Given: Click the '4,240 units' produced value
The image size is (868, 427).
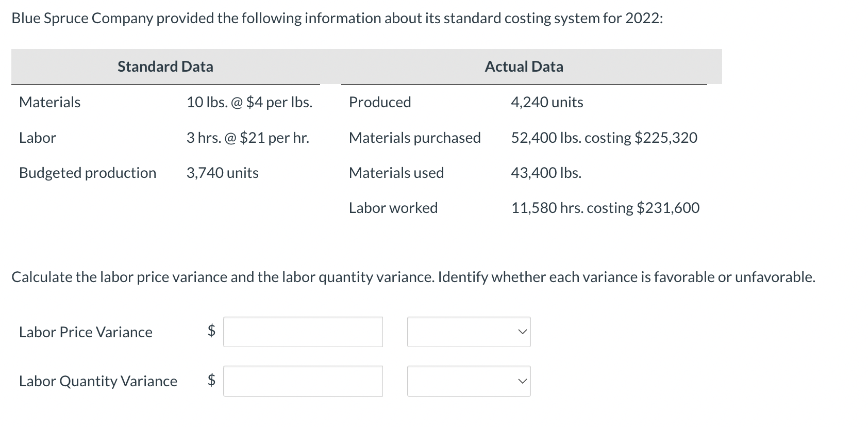Looking at the screenshot, I should coord(547,102).
